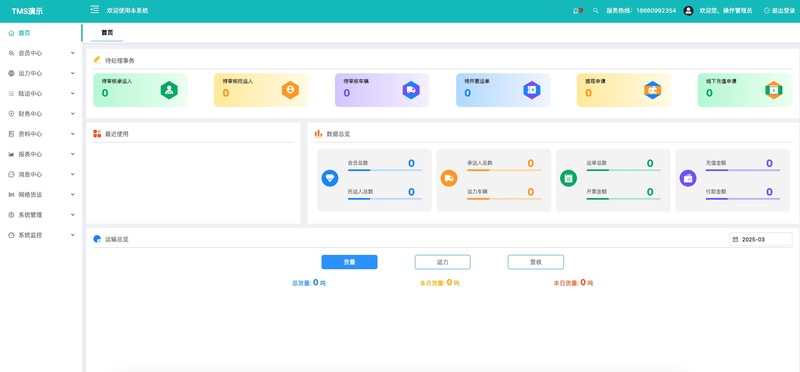
Task: Open the 2025-03 month picker field
Action: (x=760, y=239)
